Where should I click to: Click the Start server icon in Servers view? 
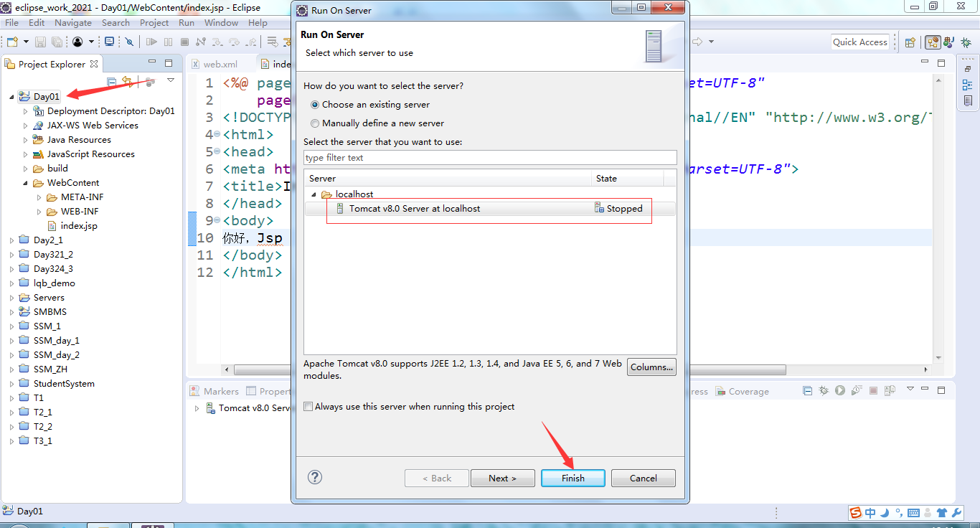click(840, 390)
